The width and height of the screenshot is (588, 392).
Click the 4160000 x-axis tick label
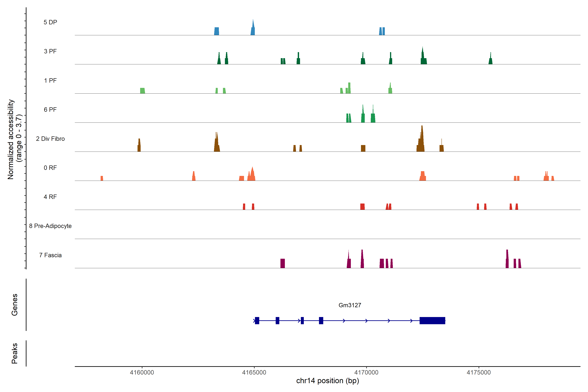click(x=142, y=372)
